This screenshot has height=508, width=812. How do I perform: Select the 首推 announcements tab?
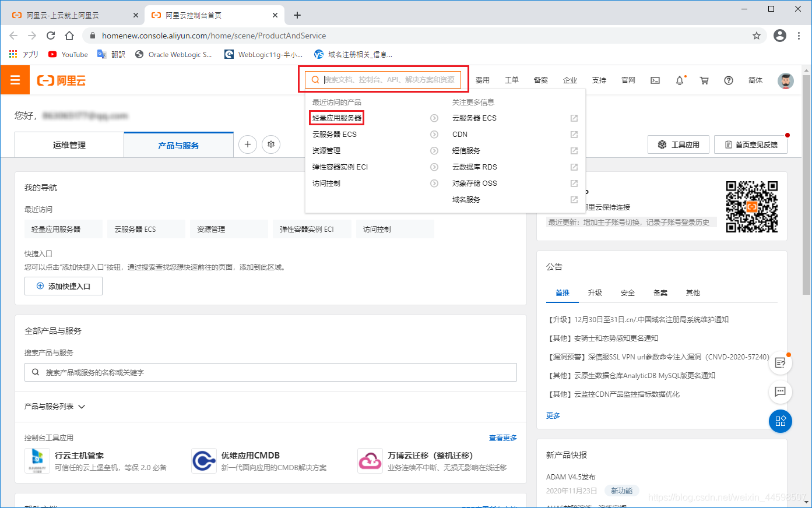pyautogui.click(x=563, y=293)
